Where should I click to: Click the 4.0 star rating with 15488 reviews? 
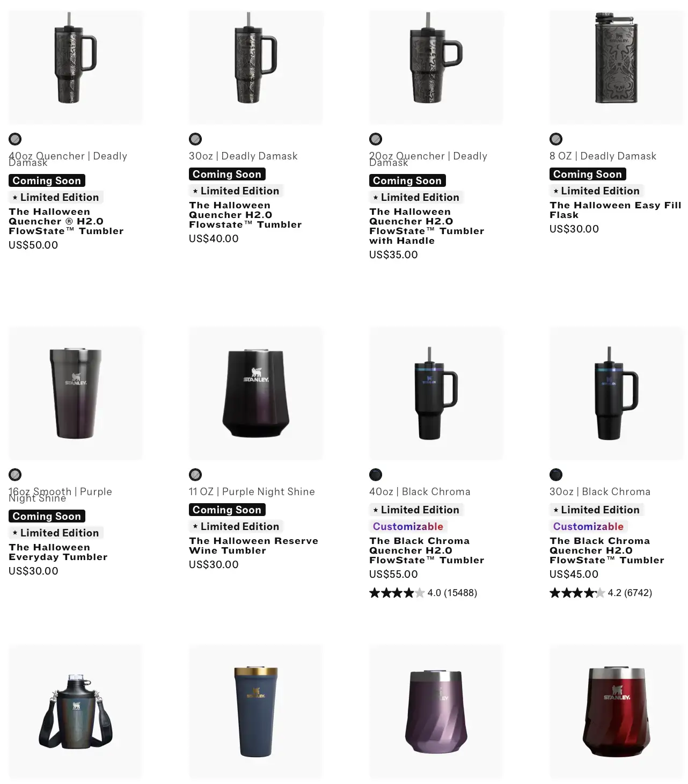[423, 593]
